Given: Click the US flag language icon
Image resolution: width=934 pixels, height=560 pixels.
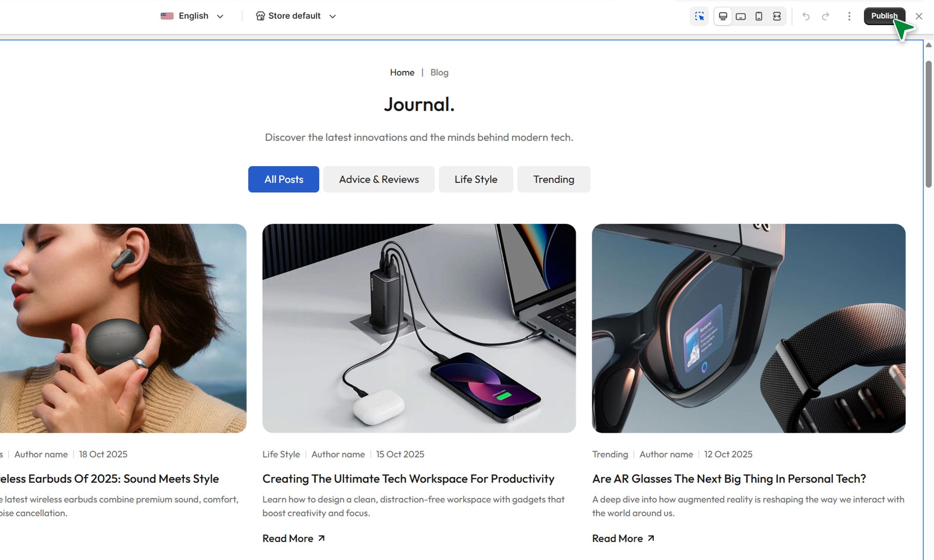Looking at the screenshot, I should point(167,16).
